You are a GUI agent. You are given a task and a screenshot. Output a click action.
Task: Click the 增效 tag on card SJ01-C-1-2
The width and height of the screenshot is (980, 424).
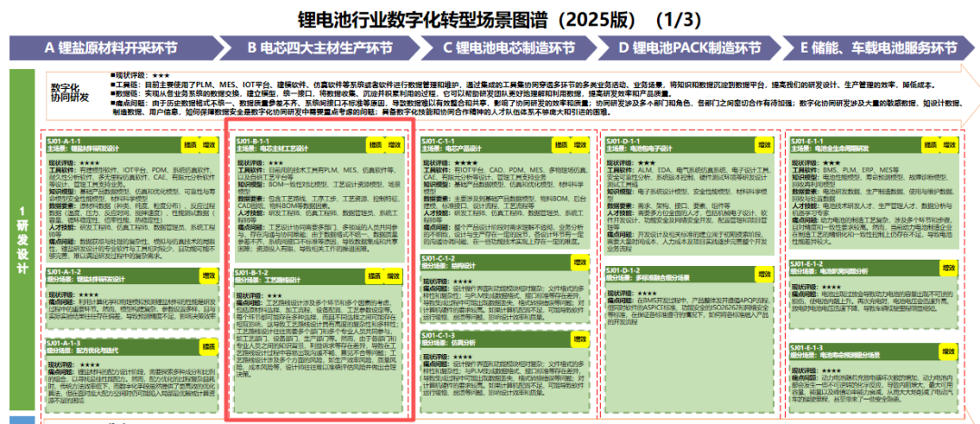pos(582,261)
